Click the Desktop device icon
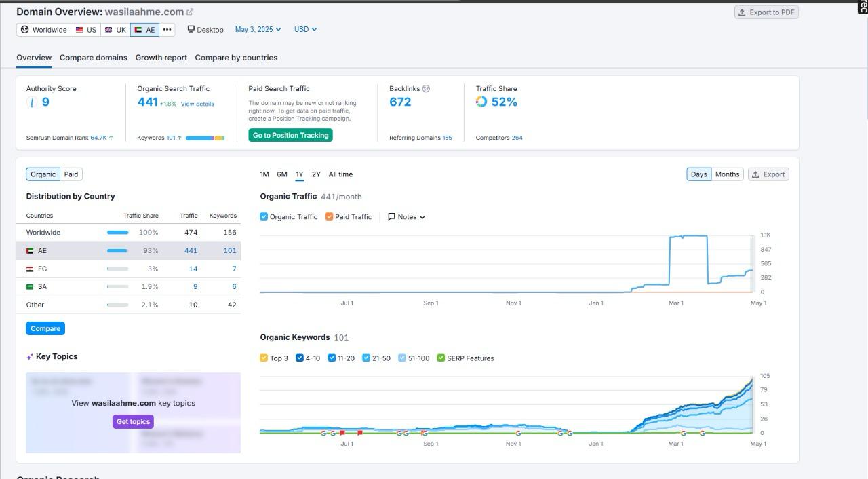This screenshot has height=479, width=868. (x=191, y=29)
